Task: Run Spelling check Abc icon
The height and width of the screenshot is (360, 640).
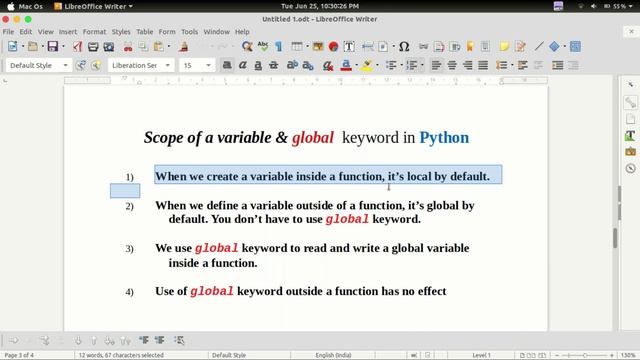Action: (263, 47)
